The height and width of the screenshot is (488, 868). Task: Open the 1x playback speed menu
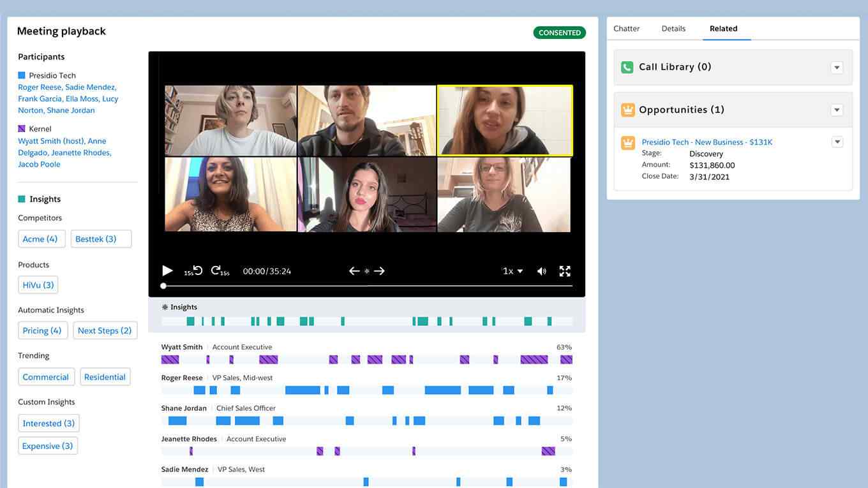513,271
